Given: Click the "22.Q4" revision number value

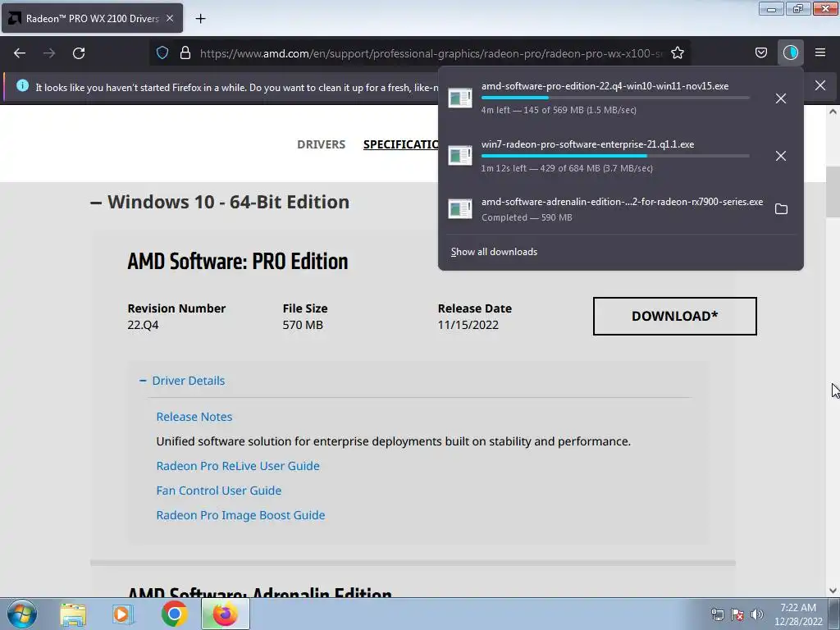Looking at the screenshot, I should 143,325.
